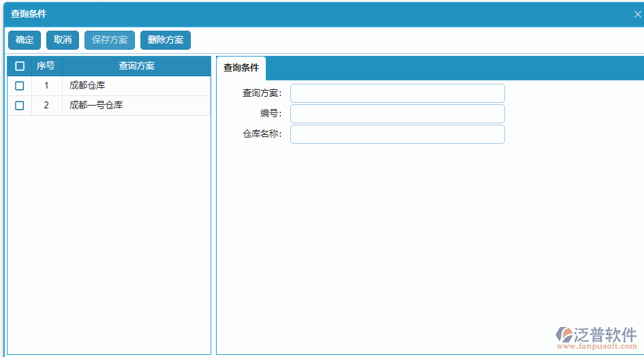
Task: Click sequence number 1 cell
Action: tap(46, 86)
